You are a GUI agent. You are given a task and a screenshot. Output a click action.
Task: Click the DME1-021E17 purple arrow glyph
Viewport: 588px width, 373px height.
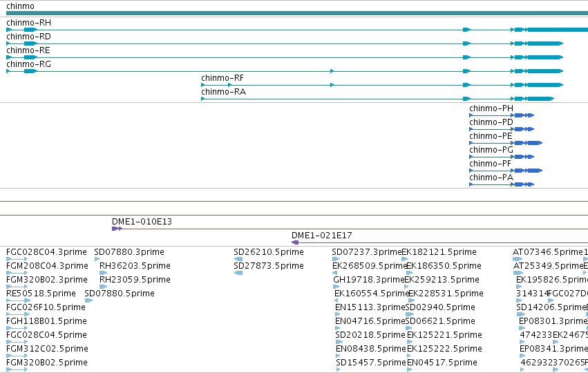pos(295,242)
